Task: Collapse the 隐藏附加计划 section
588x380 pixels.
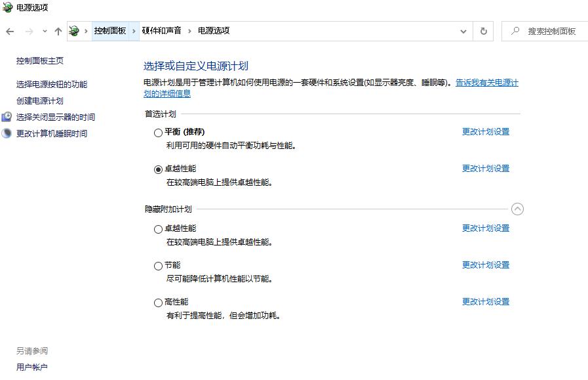Action: pyautogui.click(x=517, y=208)
